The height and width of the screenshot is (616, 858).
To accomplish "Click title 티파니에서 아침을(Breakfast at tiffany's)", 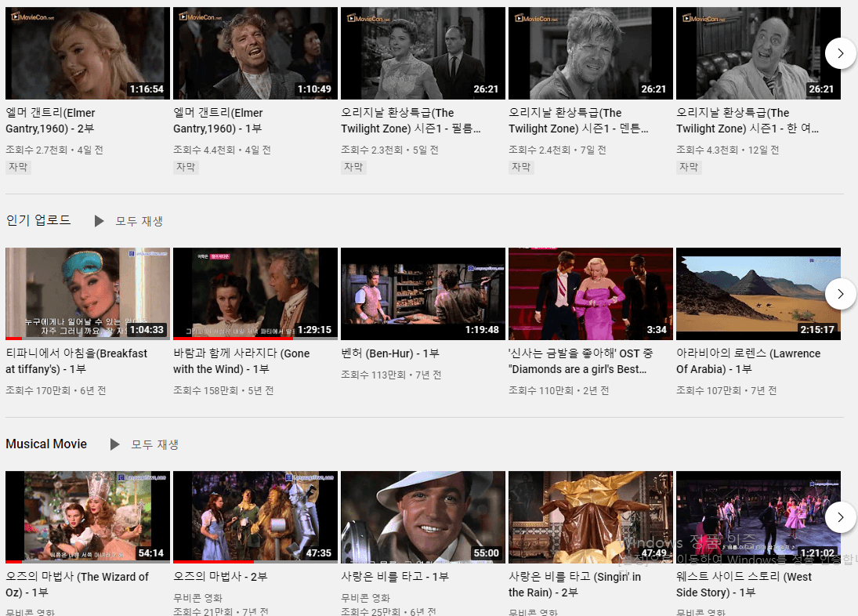I will pyautogui.click(x=77, y=361).
